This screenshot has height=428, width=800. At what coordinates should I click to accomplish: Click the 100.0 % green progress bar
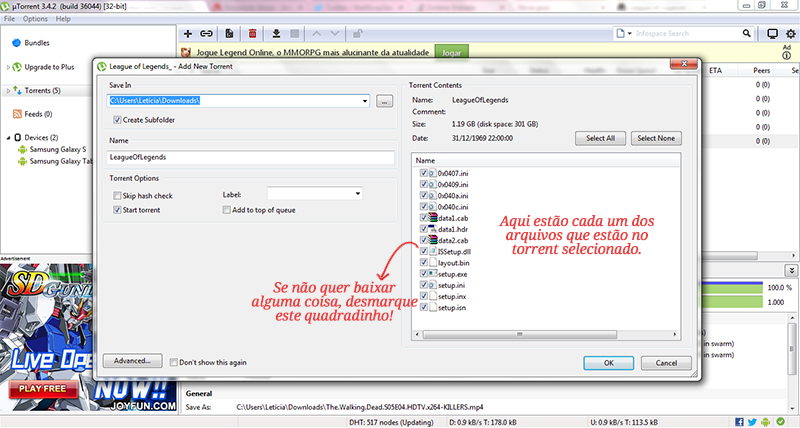point(732,288)
